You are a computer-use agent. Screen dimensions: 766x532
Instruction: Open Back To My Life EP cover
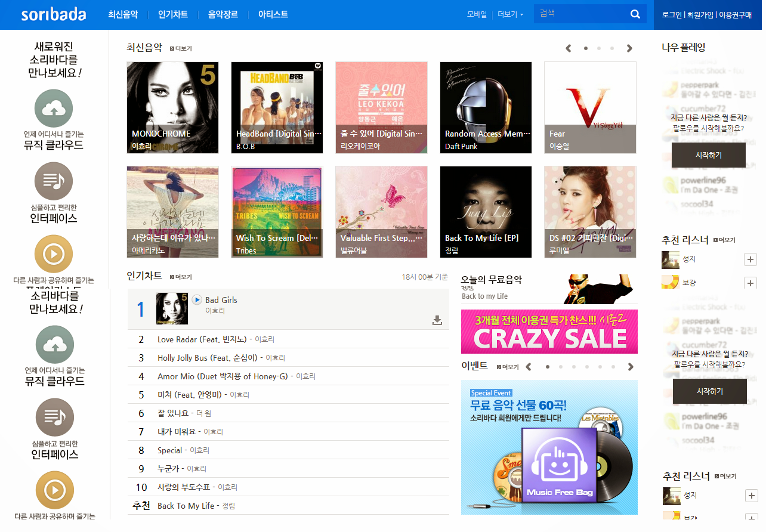[x=486, y=212]
